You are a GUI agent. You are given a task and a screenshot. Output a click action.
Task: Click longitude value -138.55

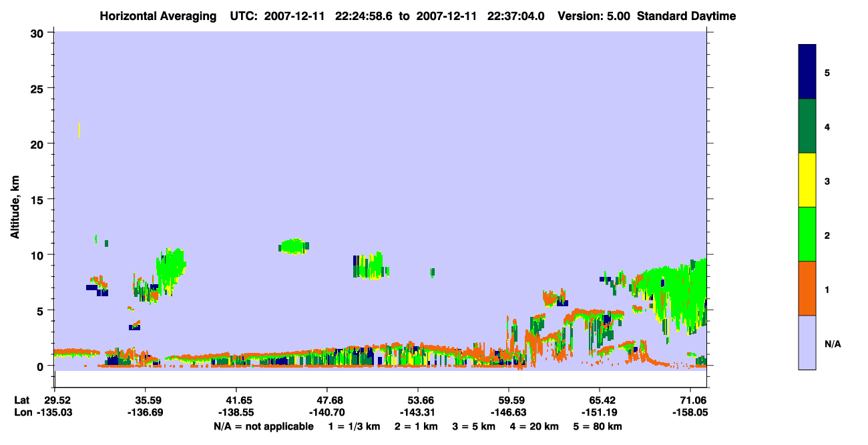236,413
